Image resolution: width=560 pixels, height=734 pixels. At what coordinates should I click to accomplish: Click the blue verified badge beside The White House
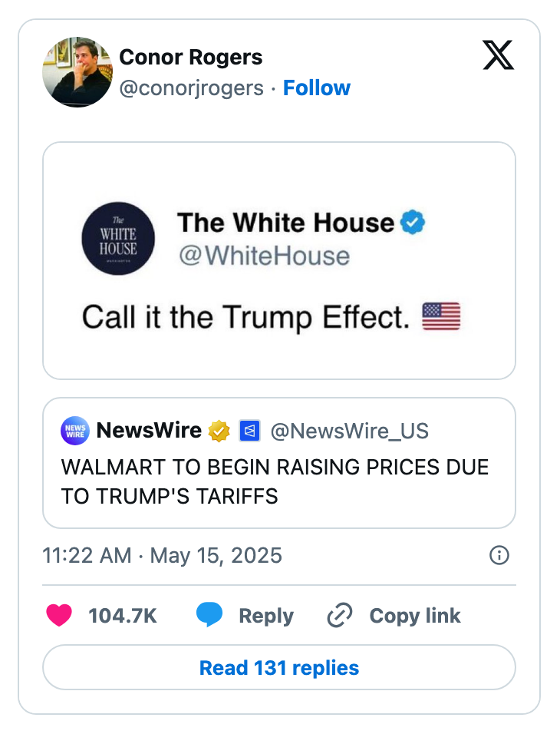point(413,223)
